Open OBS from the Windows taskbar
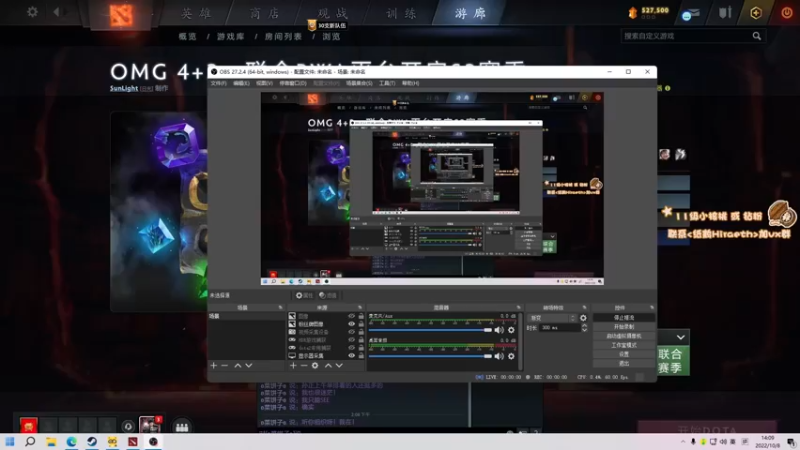This screenshot has height=450, width=800. (153, 442)
